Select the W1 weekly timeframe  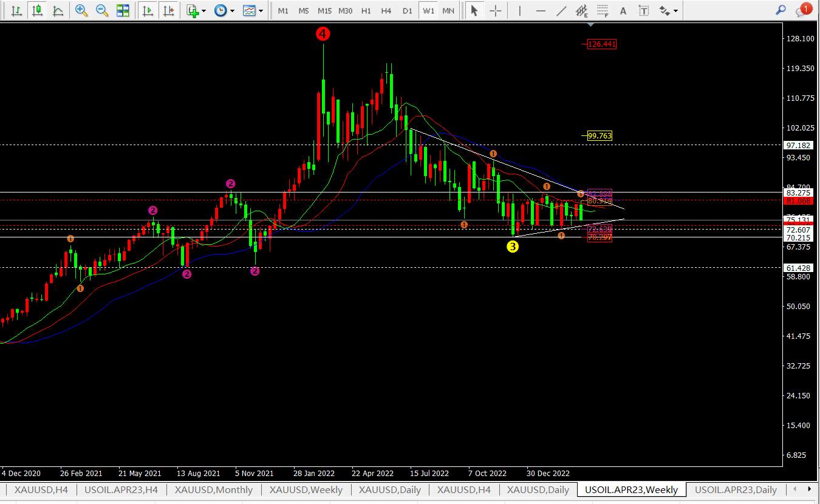pos(429,11)
